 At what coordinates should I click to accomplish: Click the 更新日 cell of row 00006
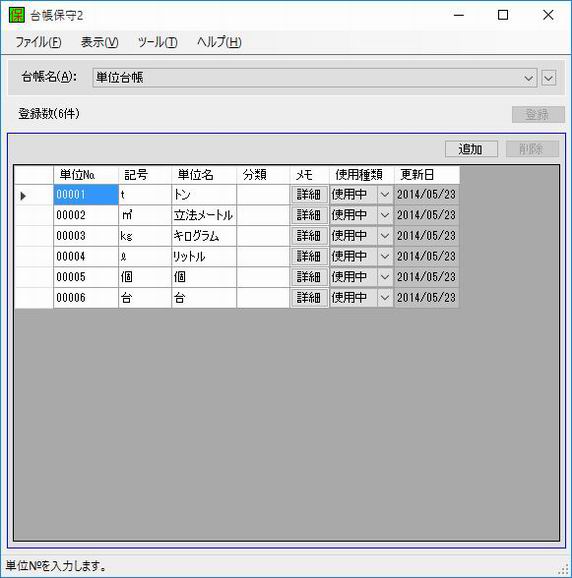click(x=427, y=298)
